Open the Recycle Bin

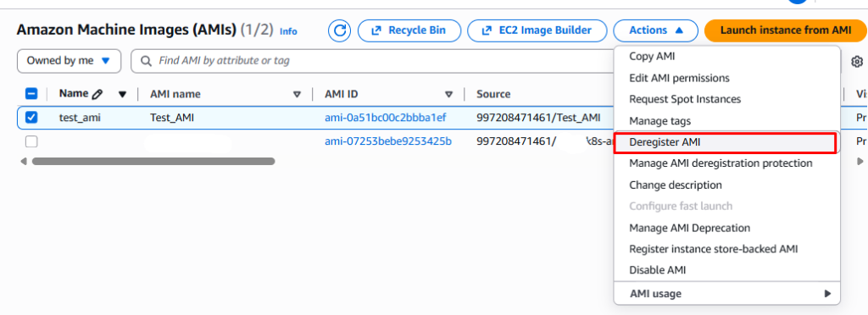(409, 30)
